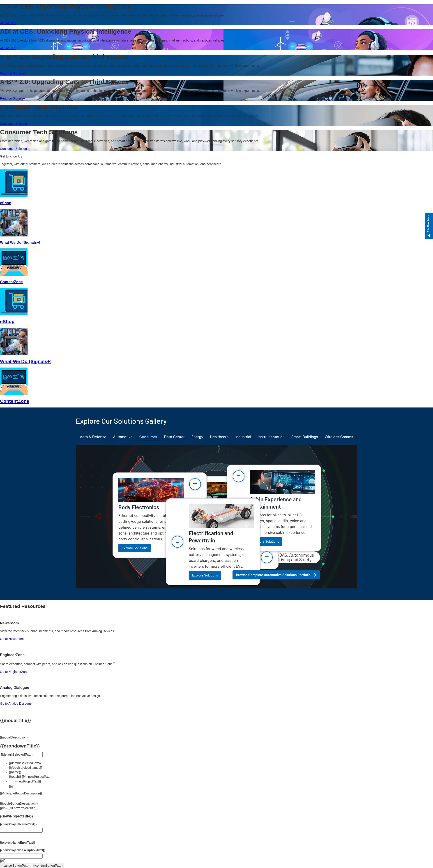Click the {{projectNameErrorText}} text
The height and width of the screenshot is (868, 433).
(18, 843)
